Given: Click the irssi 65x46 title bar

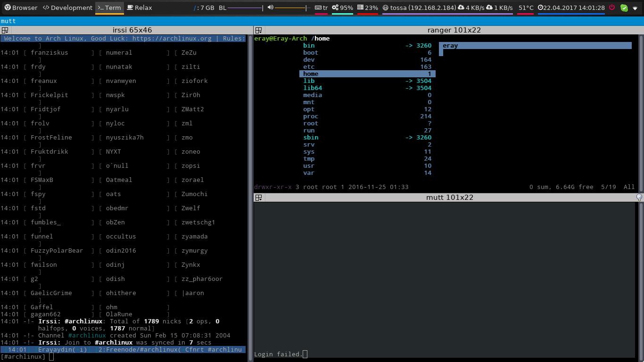Looking at the screenshot, I should (x=132, y=30).
